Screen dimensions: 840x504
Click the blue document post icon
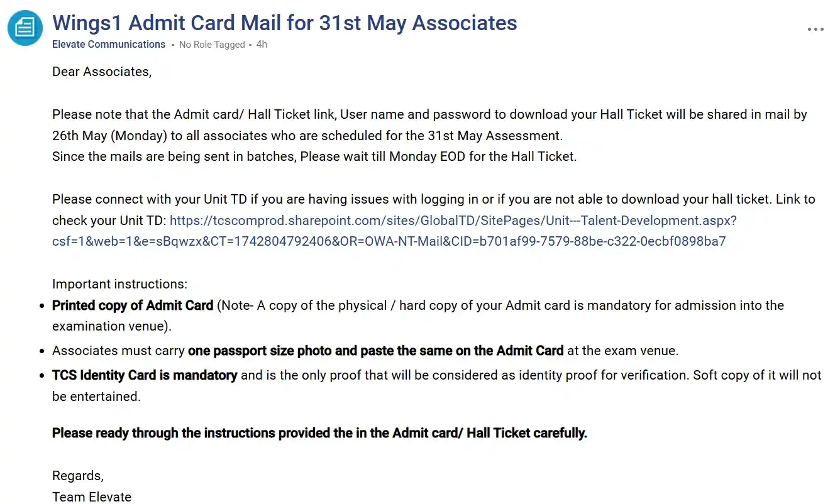click(x=25, y=28)
